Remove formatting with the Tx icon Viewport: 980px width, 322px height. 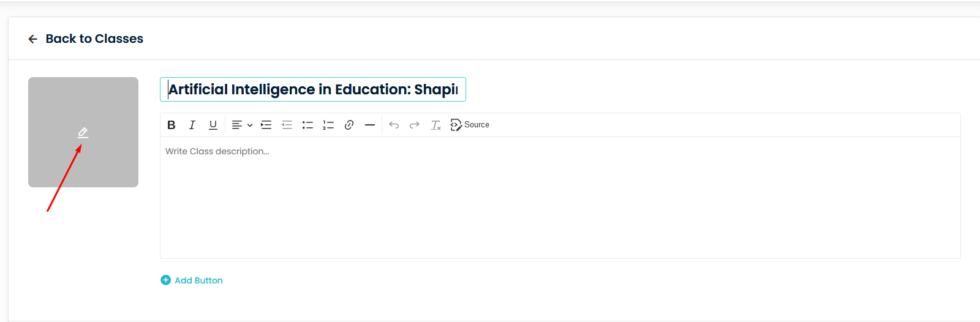435,125
